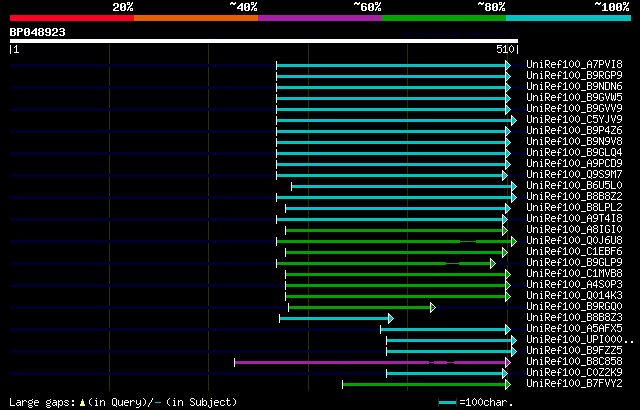Select the UniRef100_B9GLQ4 label
Screen dimensions: 640x410
pyautogui.click(x=574, y=153)
